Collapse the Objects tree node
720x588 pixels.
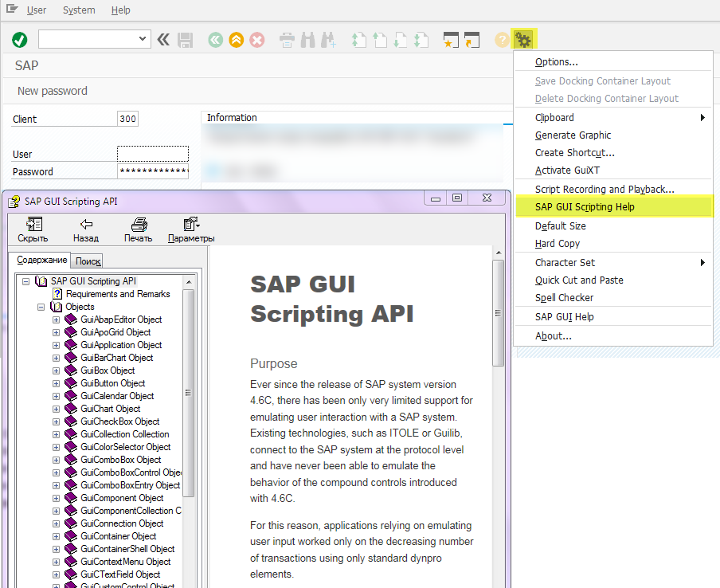41,307
